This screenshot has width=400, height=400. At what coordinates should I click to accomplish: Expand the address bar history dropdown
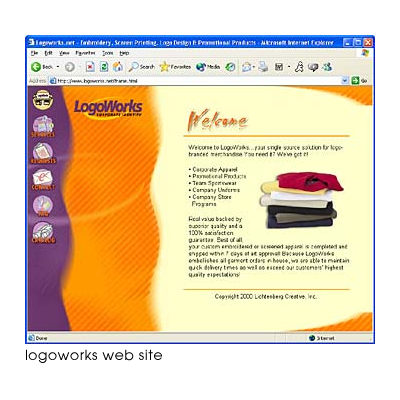click(345, 81)
